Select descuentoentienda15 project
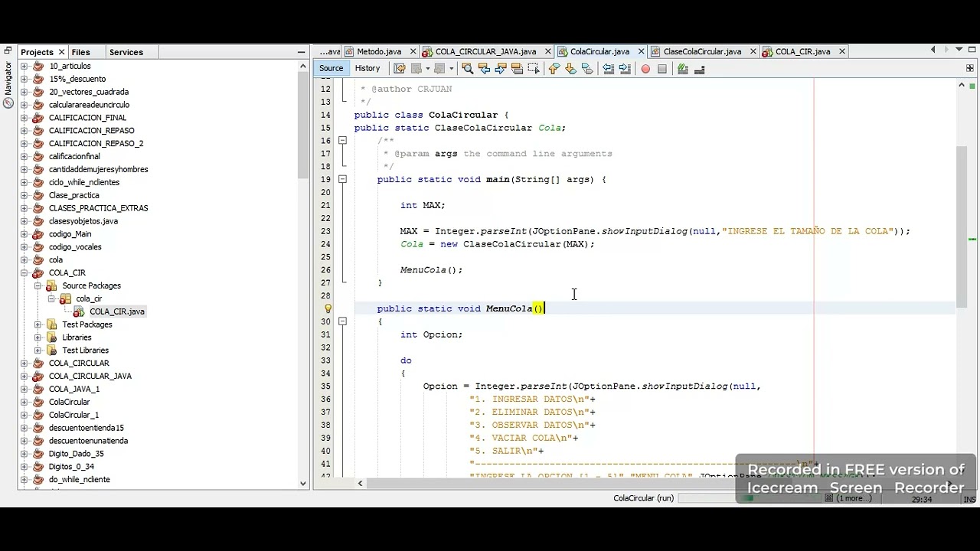The image size is (980, 551). click(x=86, y=428)
